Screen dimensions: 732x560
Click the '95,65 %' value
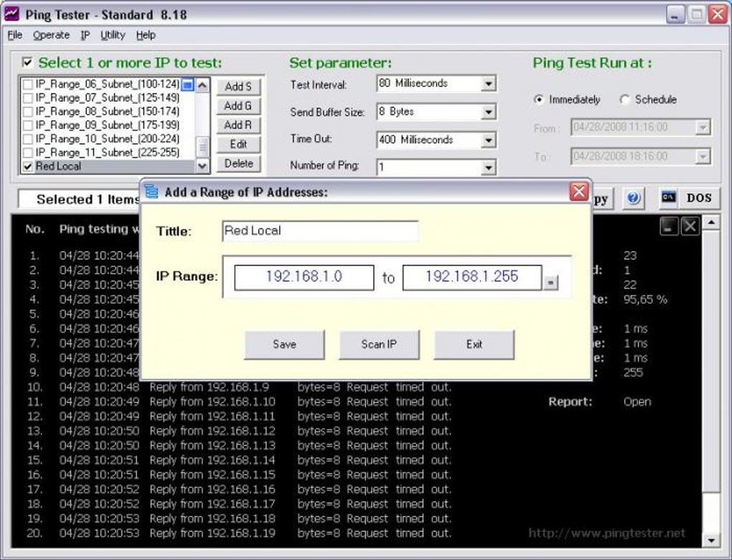645,299
